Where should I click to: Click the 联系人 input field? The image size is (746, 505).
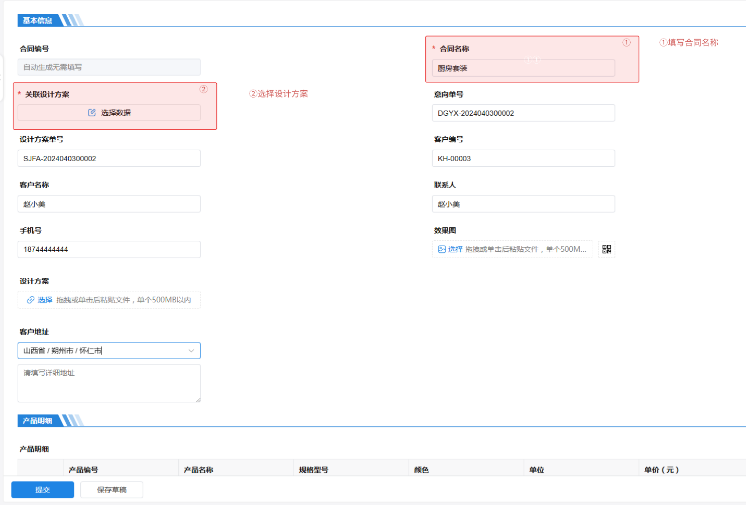(x=523, y=204)
